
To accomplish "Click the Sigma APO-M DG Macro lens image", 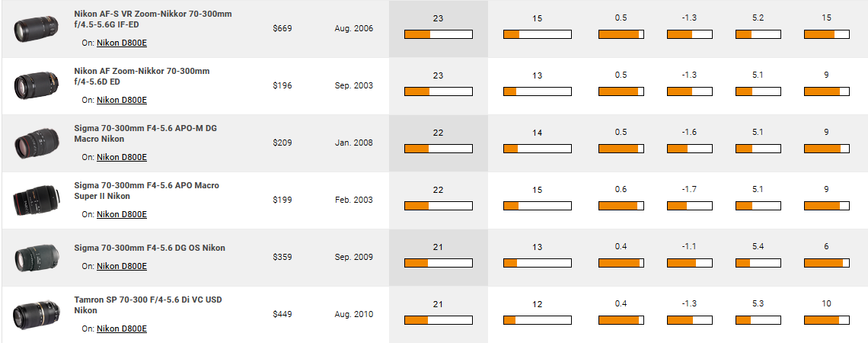I will pyautogui.click(x=35, y=143).
